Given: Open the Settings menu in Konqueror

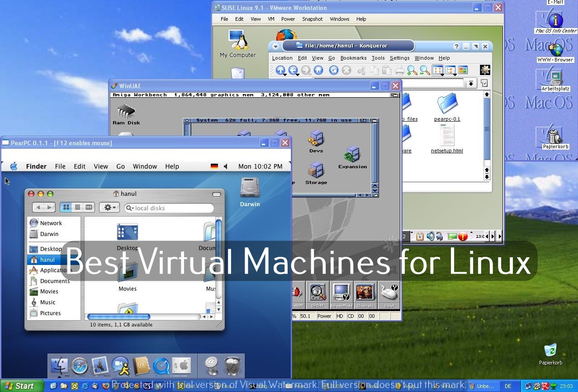Looking at the screenshot, I should (x=399, y=58).
